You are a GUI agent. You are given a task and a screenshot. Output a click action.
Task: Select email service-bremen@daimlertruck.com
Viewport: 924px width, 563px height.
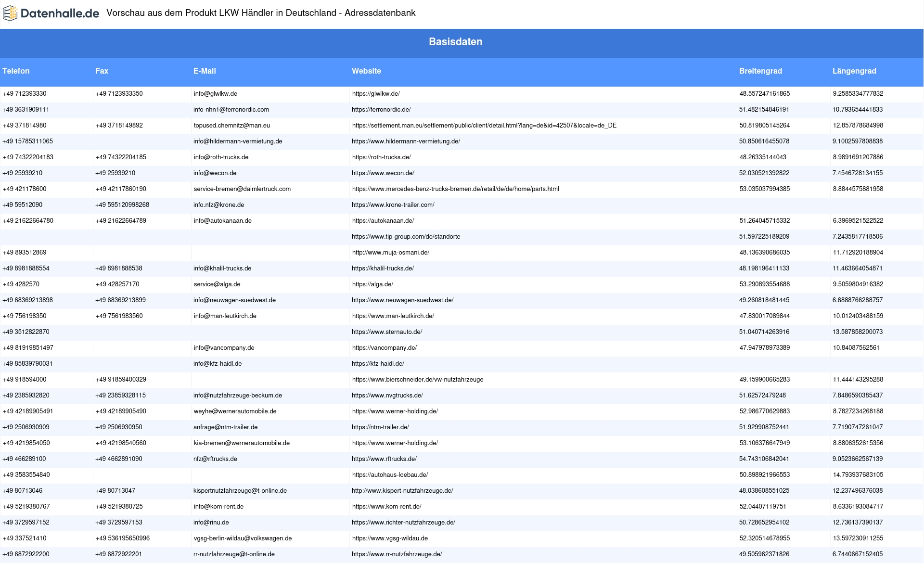pyautogui.click(x=242, y=189)
